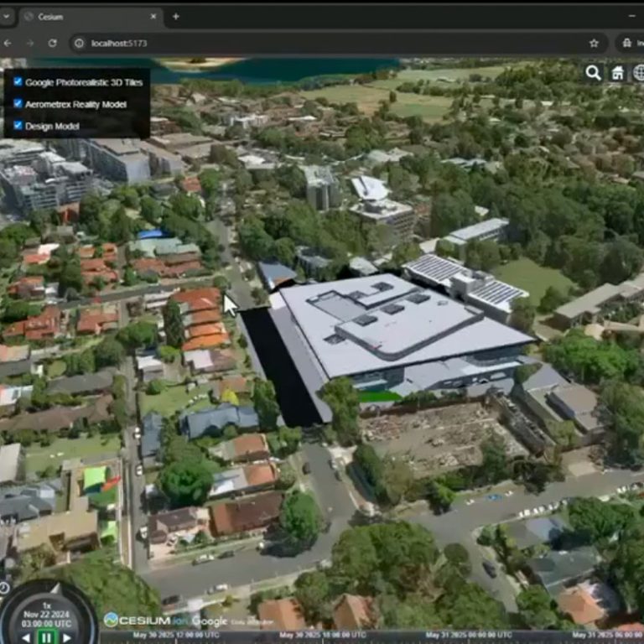Toggle the Aerometrex Reality Model checkbox
The height and width of the screenshot is (644, 644).
(x=18, y=104)
